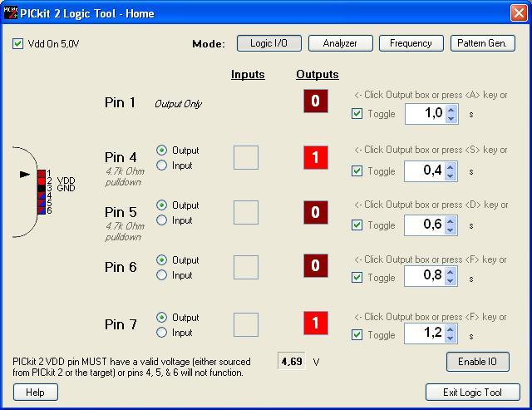Click the 4,69 voltage readout
The image size is (532, 410).
click(x=292, y=362)
